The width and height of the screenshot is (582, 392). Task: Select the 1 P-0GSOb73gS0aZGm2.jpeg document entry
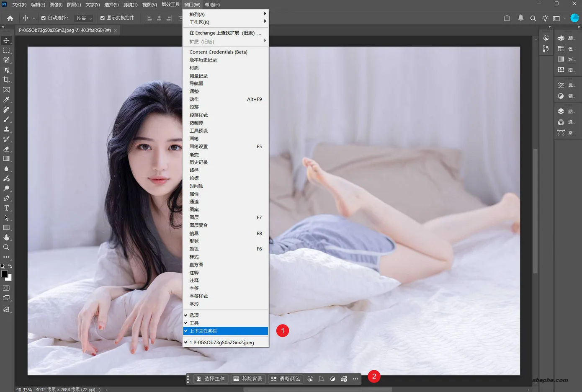226,343
